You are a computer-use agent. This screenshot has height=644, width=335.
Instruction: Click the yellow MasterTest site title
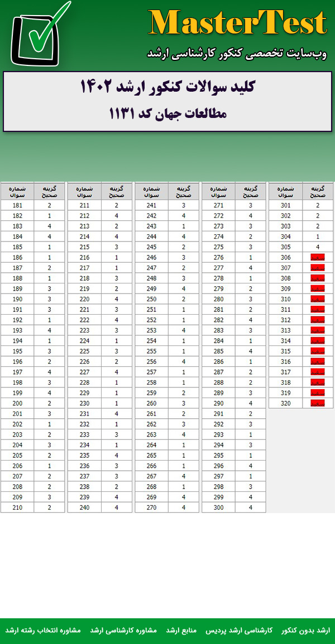click(x=237, y=23)
